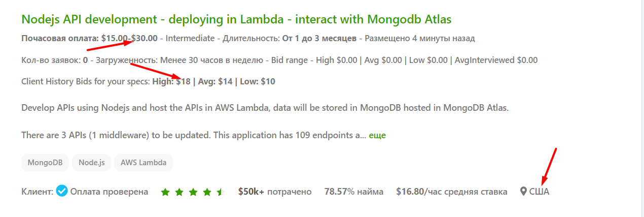Open the Nodejs API development job title
The height and width of the screenshot is (217, 644).
(x=236, y=19)
